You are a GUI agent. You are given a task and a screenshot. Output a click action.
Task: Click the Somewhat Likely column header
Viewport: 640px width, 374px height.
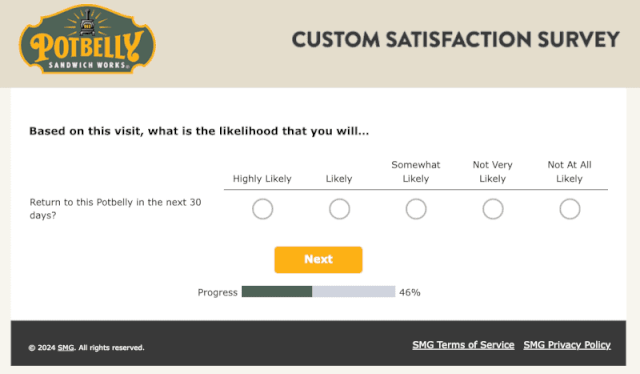point(416,172)
